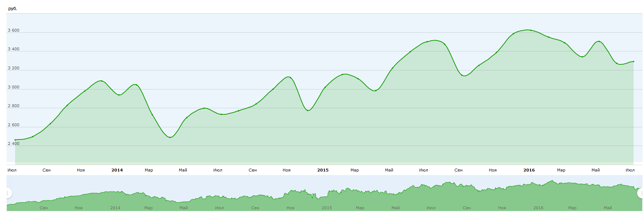
Task: Click the trough point right after Ноя 2014
Action: 308,110
